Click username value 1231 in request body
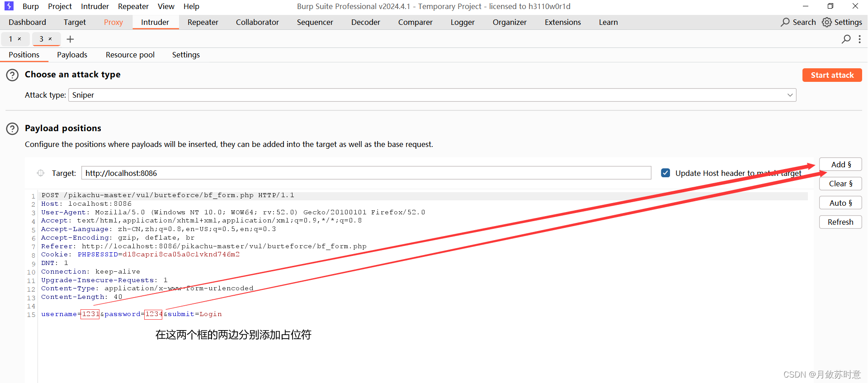Viewport: 868px width, 383px height. [x=90, y=314]
